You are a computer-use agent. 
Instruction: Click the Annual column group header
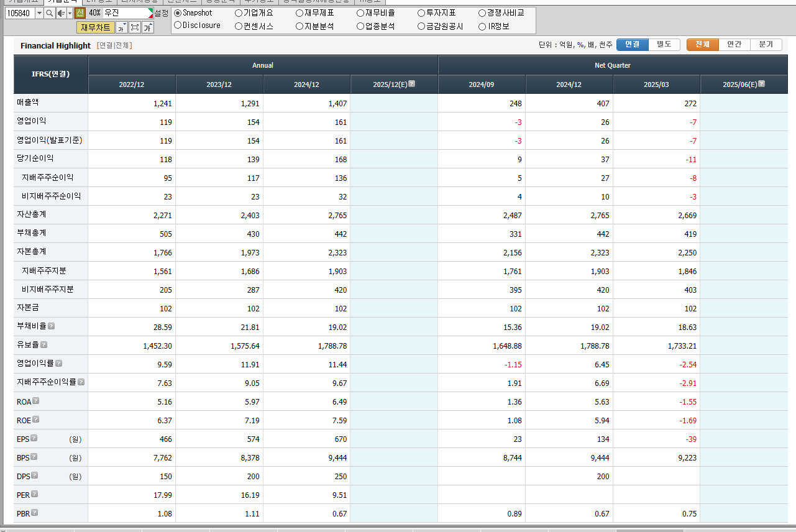263,65
